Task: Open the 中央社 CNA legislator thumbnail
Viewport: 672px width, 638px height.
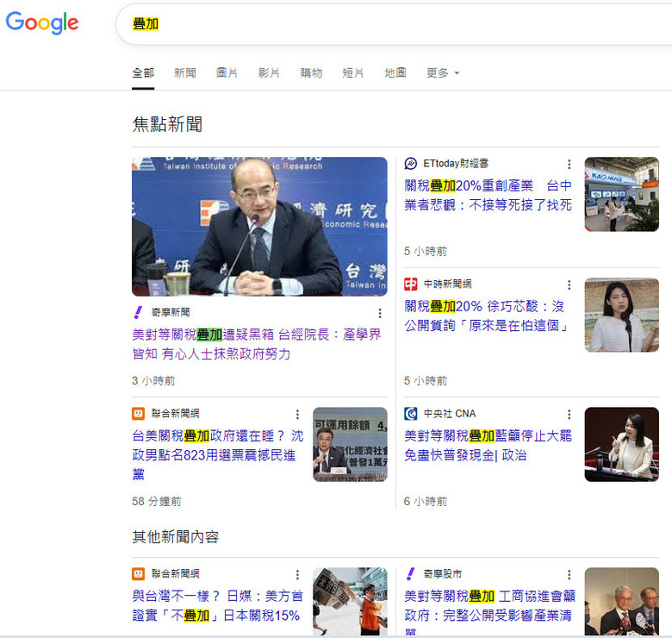Action: (621, 444)
